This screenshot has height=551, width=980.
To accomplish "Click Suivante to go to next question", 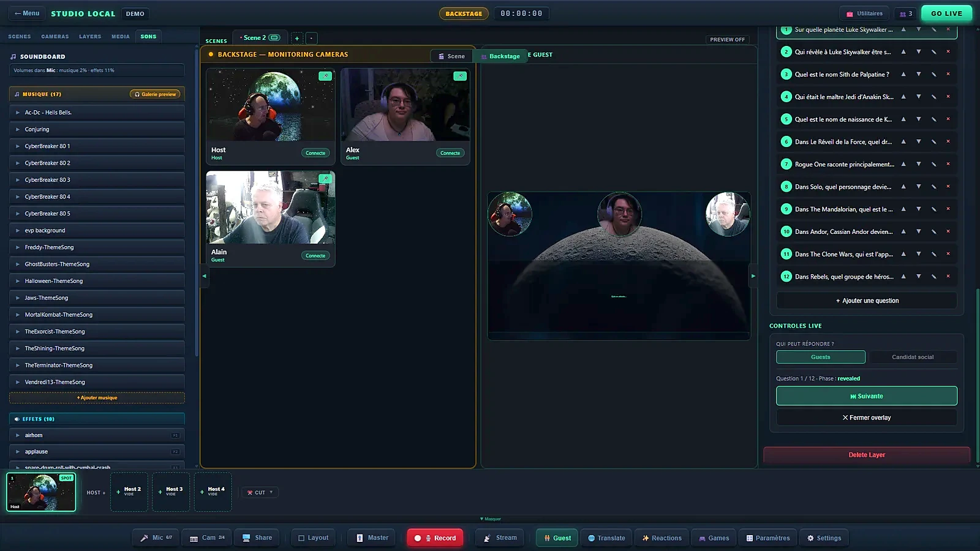I will tap(867, 395).
